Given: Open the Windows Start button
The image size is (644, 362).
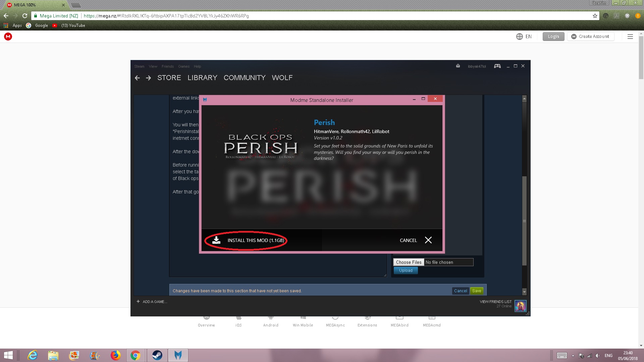Looking at the screenshot, I should [x=8, y=355].
